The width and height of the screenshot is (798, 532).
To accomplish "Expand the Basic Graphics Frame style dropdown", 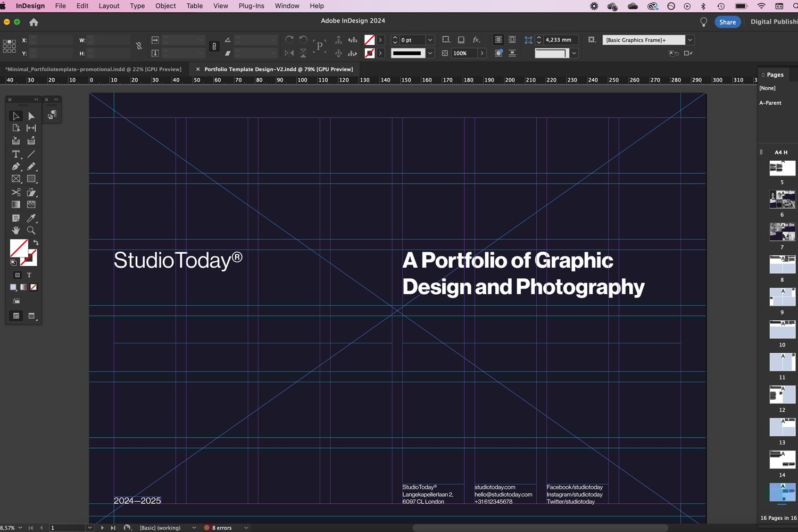I will click(690, 40).
